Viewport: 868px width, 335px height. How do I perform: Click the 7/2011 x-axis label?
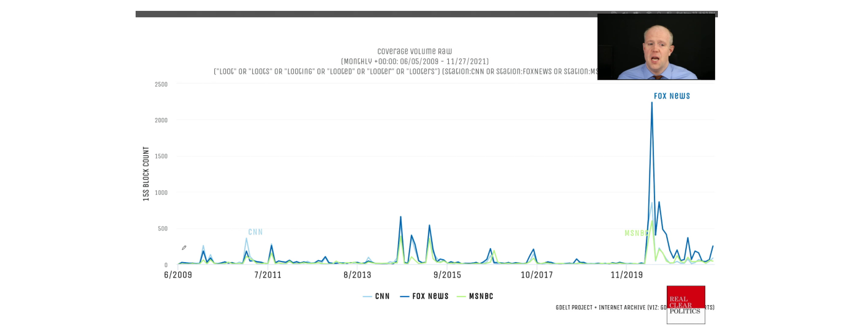268,275
